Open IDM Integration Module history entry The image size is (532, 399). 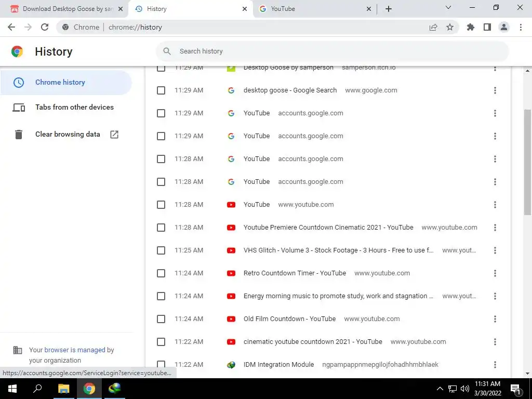coord(278,365)
